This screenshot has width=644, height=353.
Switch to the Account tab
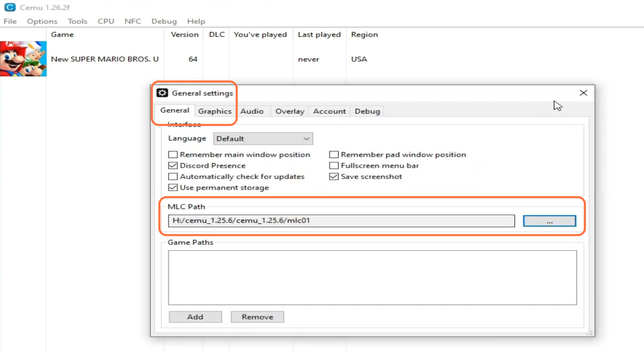pos(330,111)
